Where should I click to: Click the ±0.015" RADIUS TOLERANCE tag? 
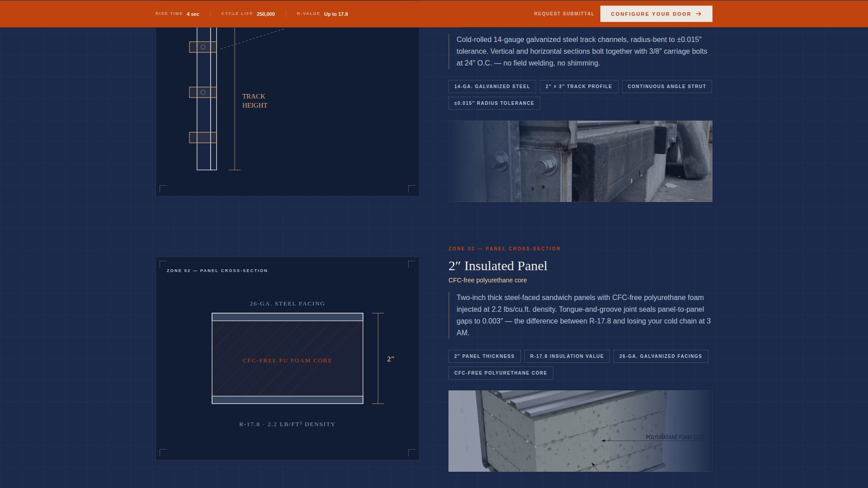494,103
